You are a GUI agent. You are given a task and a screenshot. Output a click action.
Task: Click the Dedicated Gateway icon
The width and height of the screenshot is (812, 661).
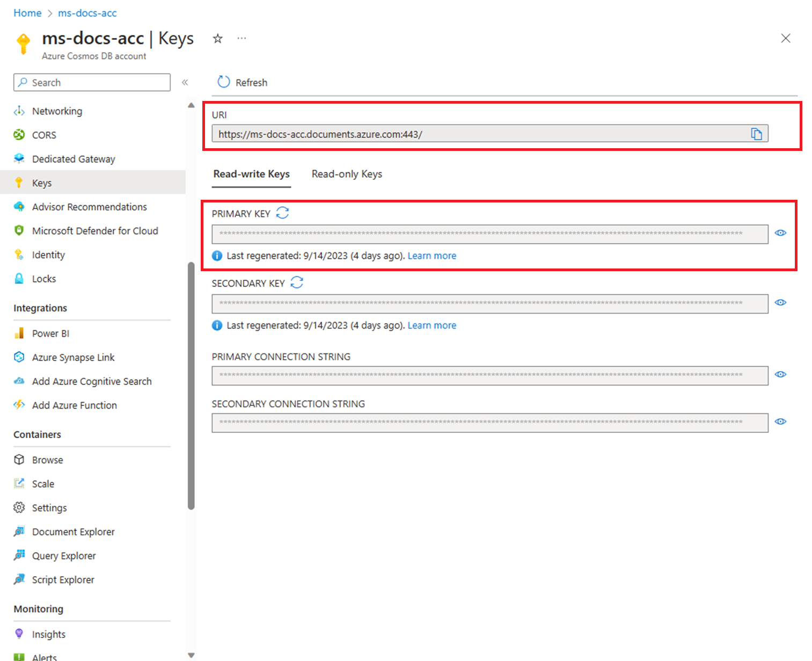click(x=19, y=158)
